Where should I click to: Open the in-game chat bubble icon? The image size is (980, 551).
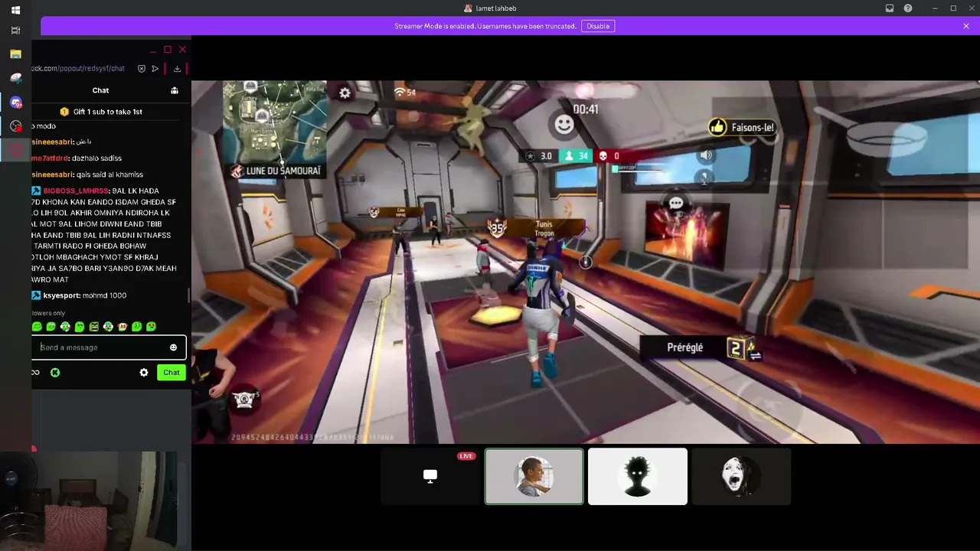[x=676, y=203]
